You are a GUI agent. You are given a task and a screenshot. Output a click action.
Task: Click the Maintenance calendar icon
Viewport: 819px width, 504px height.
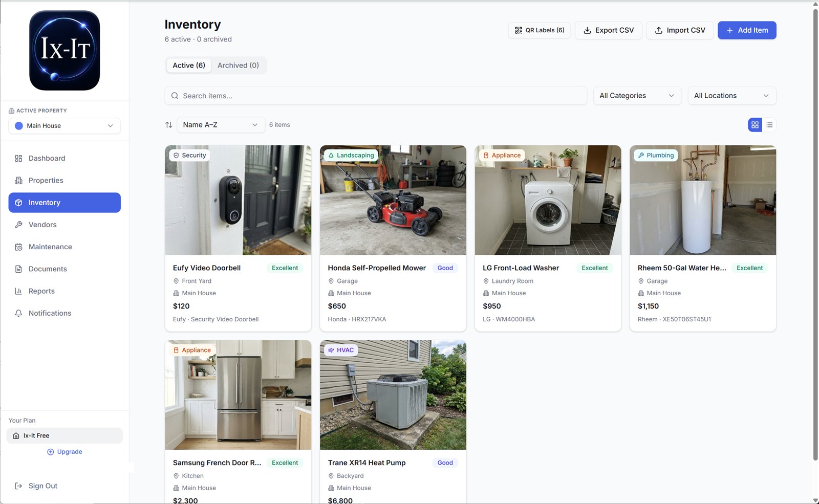[x=18, y=247]
